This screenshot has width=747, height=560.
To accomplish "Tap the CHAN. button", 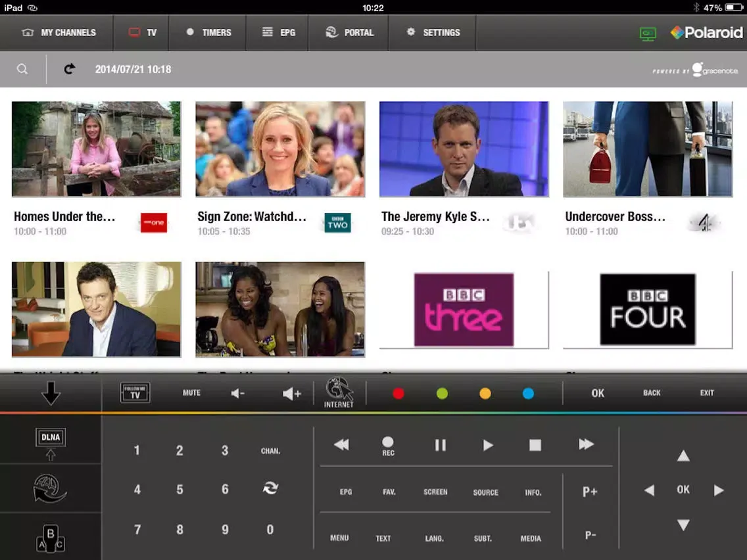I will [x=271, y=451].
